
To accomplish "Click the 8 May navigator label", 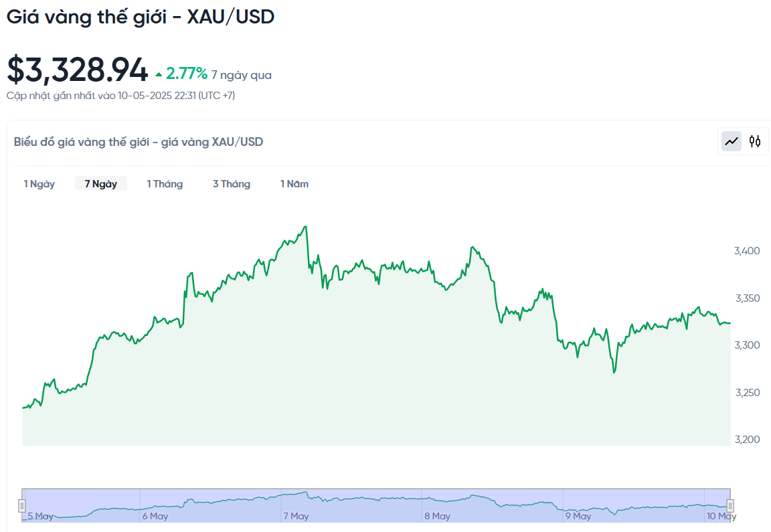I will pyautogui.click(x=437, y=516).
